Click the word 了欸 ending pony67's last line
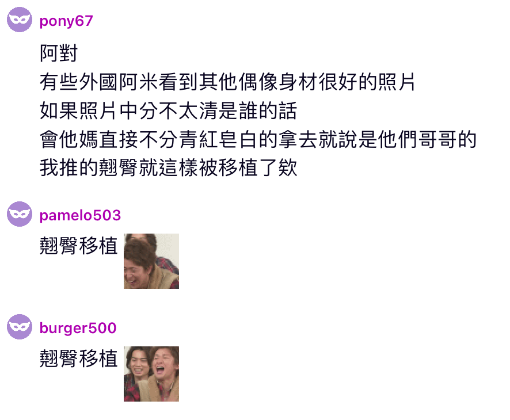 click(x=278, y=168)
